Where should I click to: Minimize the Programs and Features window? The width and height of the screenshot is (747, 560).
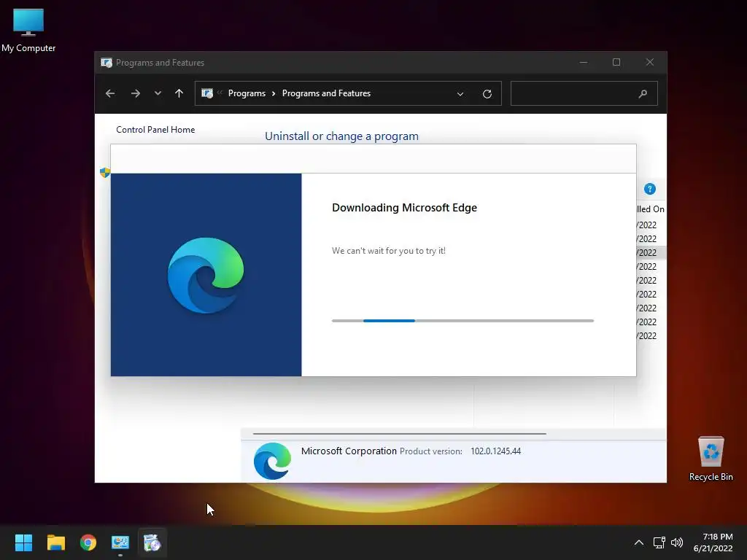coord(584,63)
